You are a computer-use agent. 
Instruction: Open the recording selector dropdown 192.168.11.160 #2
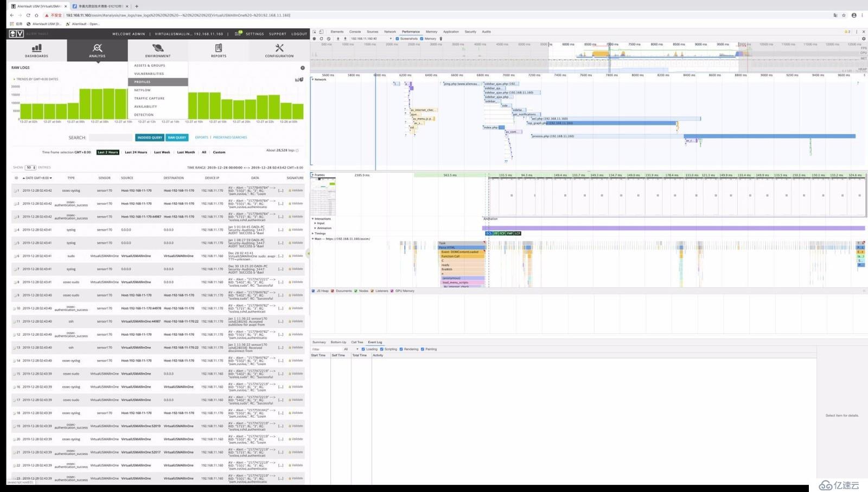point(371,39)
